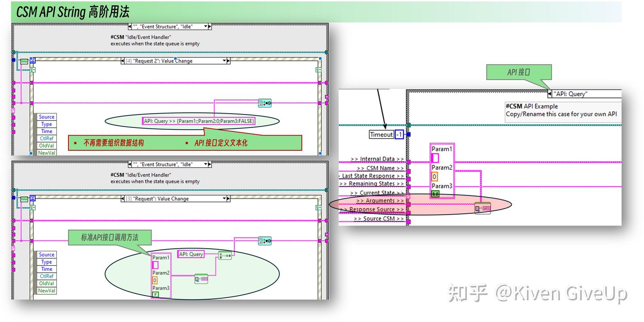Screen dimensions: 644x322
Task: Open the "Request": Value Change event case dropdown
Action: click(x=225, y=199)
